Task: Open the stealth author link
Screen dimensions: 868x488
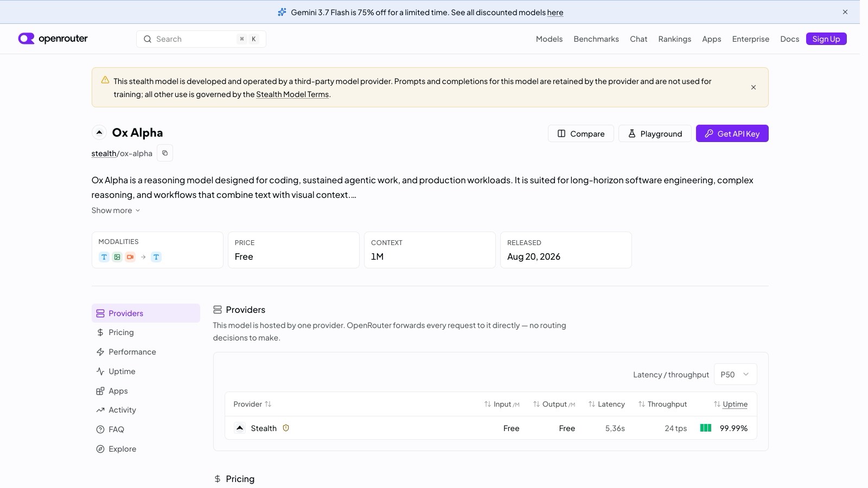Action: coord(104,153)
